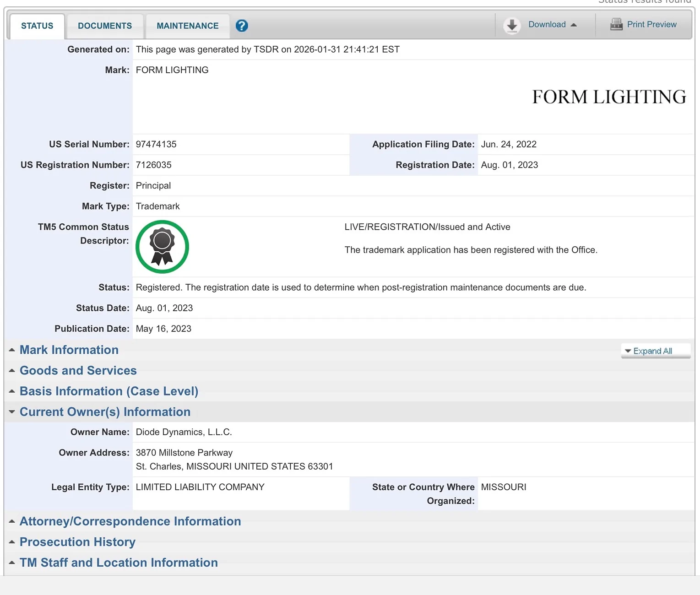
Task: Click the MISSOURI organized state value
Action: (x=504, y=487)
